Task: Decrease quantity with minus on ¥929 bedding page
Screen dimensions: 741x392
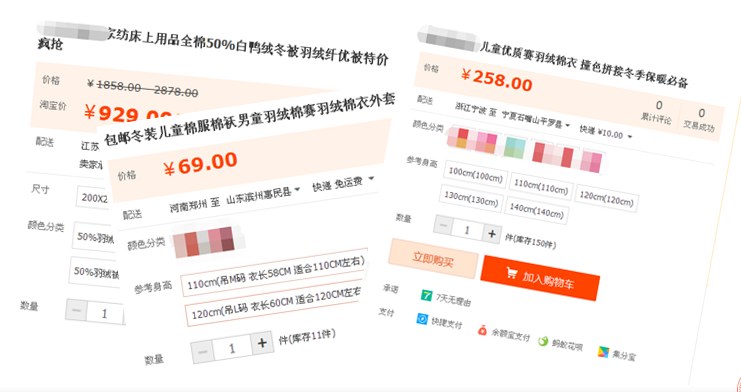Action: [x=77, y=311]
